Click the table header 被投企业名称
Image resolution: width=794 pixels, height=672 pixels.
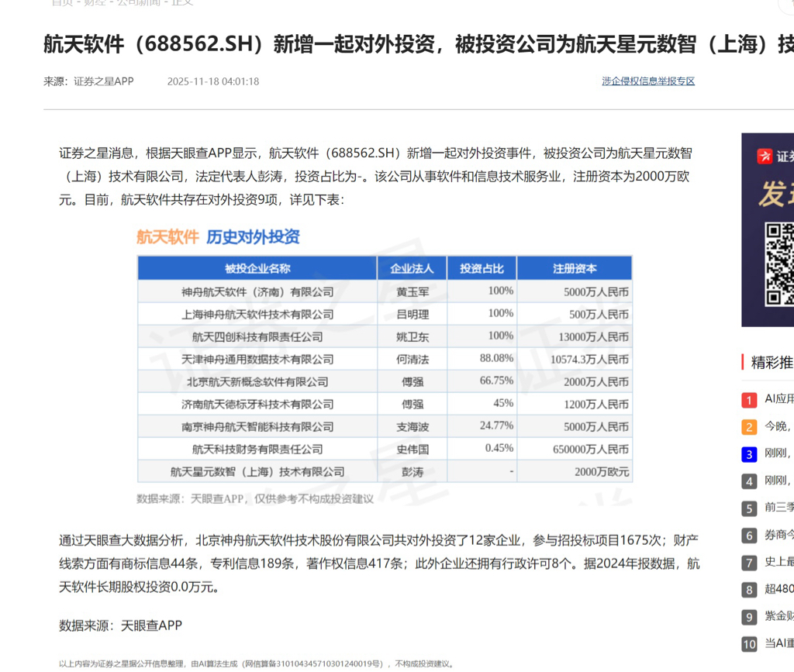pyautogui.click(x=257, y=268)
